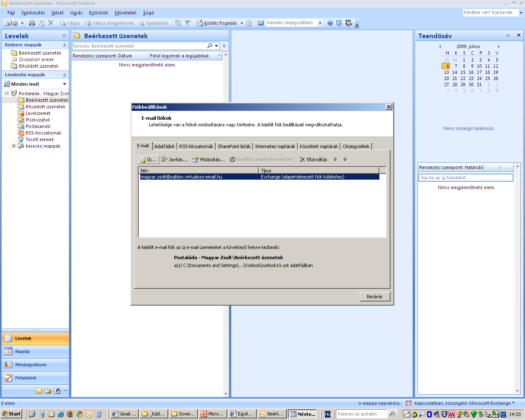Switch to the Közzétett naptárak tab
This screenshot has width=525, height=420.
click(319, 146)
